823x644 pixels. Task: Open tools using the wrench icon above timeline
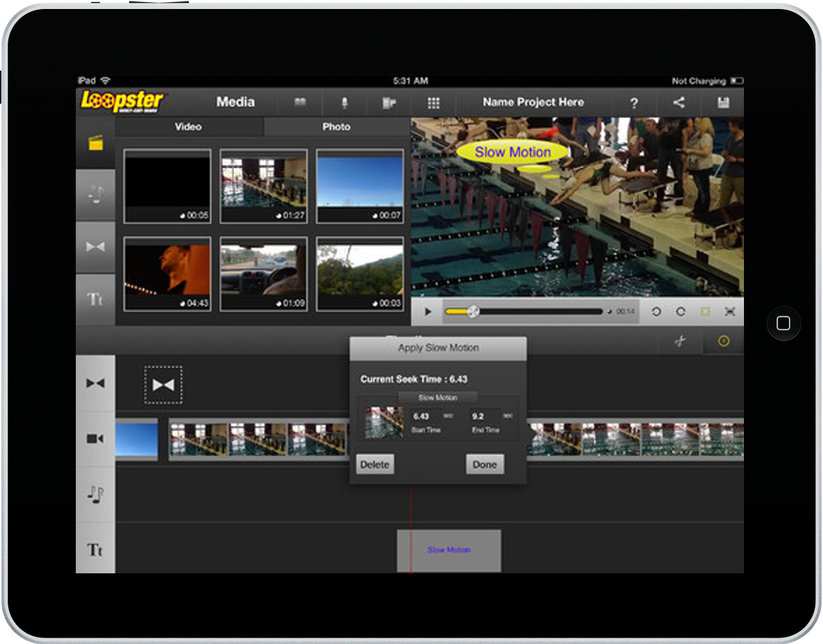click(x=680, y=342)
